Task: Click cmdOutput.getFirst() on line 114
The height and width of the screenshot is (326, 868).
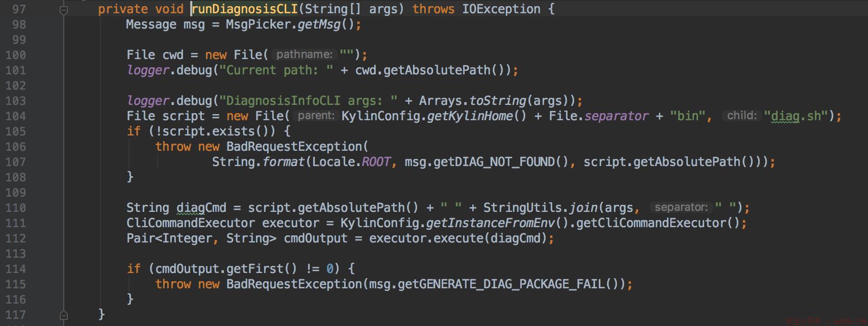Action: [226, 269]
